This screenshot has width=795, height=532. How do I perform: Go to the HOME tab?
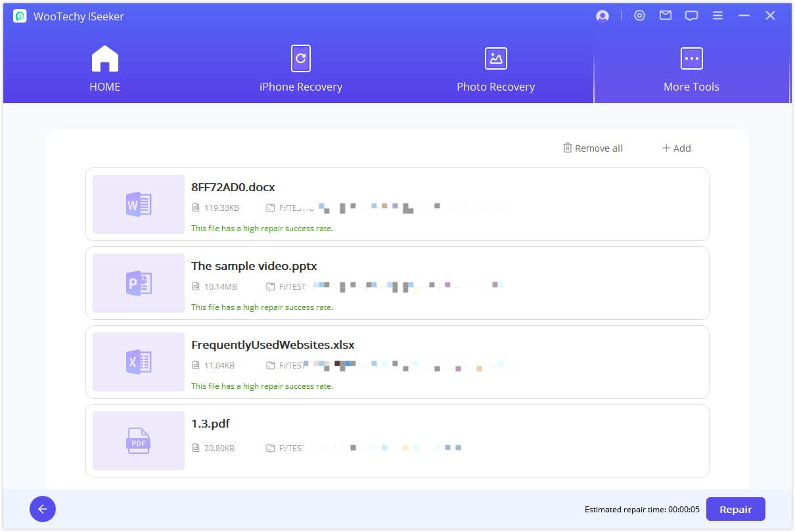[x=105, y=68]
